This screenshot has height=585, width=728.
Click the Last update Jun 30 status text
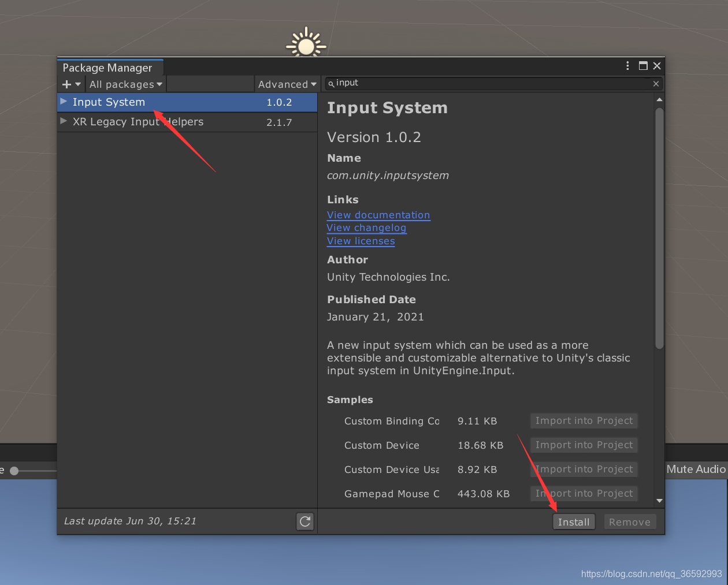coord(130,521)
